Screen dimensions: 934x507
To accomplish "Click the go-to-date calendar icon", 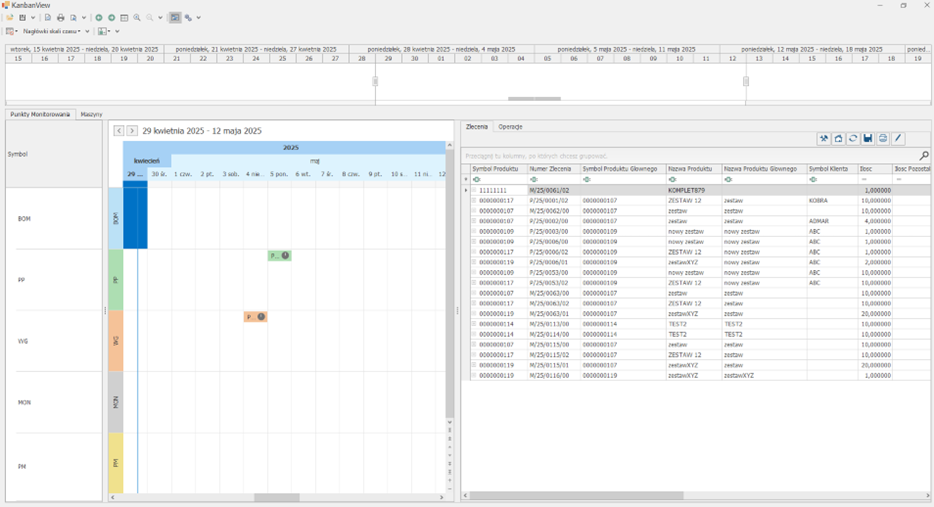I will [124, 18].
